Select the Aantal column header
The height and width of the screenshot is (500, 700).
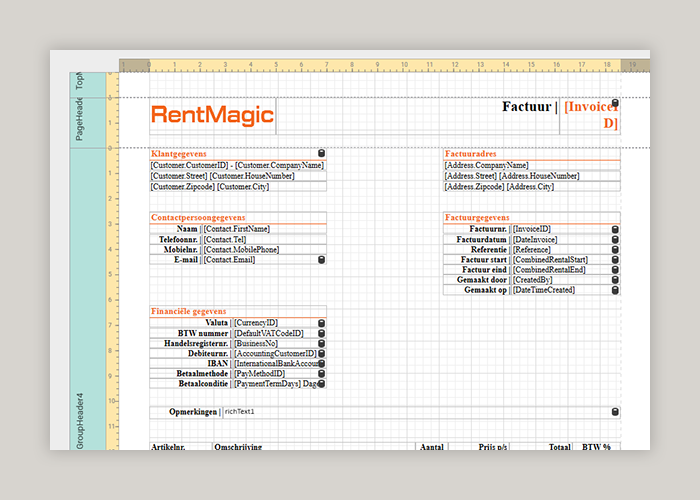tap(432, 446)
